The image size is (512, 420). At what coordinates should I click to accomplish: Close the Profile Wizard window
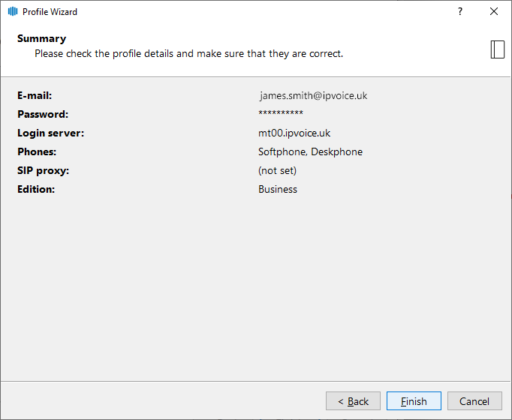493,12
